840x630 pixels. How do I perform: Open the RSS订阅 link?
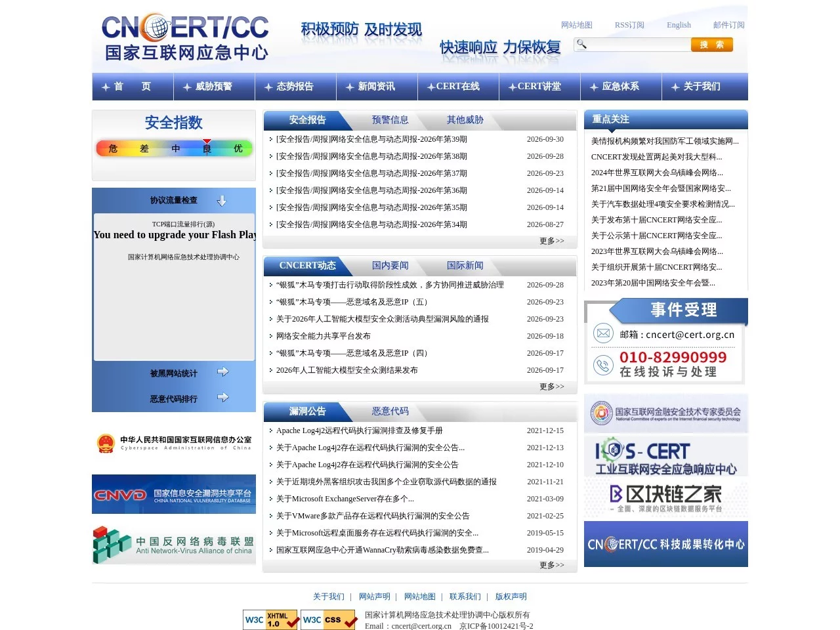[629, 25]
